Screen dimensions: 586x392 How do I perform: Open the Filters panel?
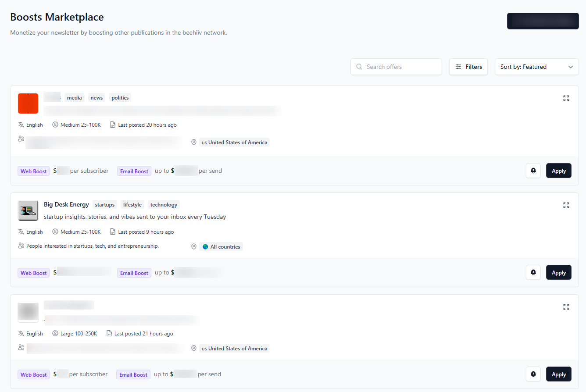468,67
